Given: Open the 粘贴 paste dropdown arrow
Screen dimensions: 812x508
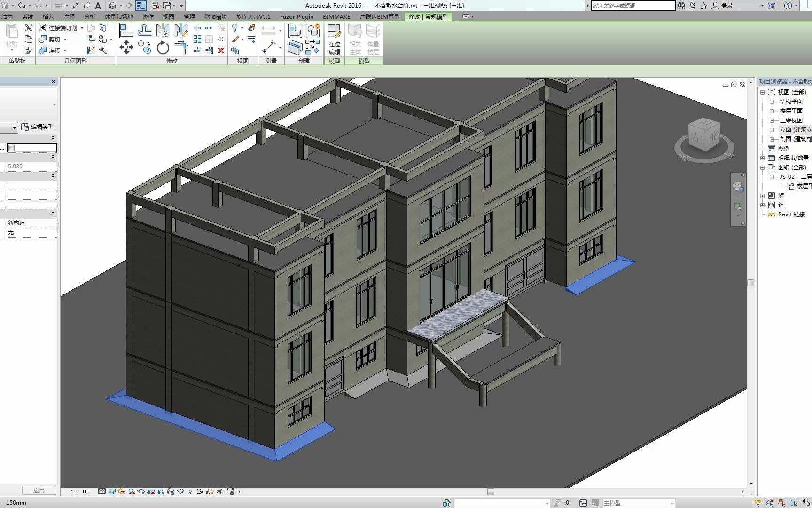Looking at the screenshot, I should [12, 50].
